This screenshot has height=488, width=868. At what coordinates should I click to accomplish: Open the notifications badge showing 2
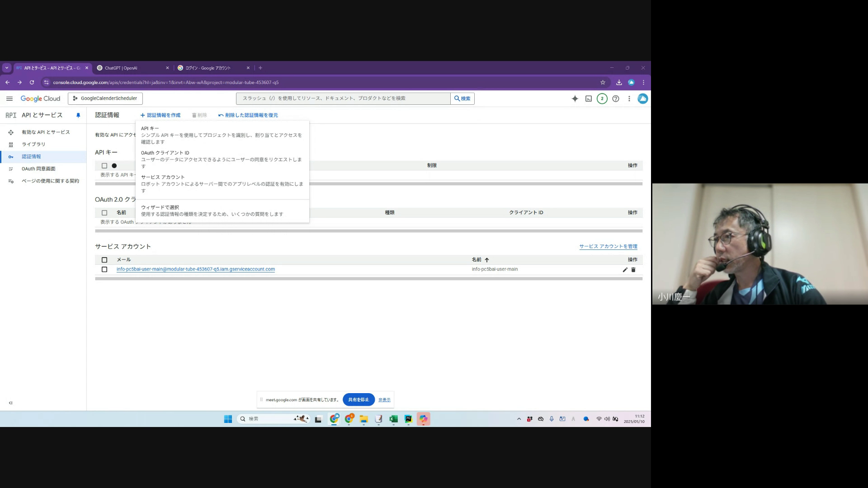coord(602,99)
